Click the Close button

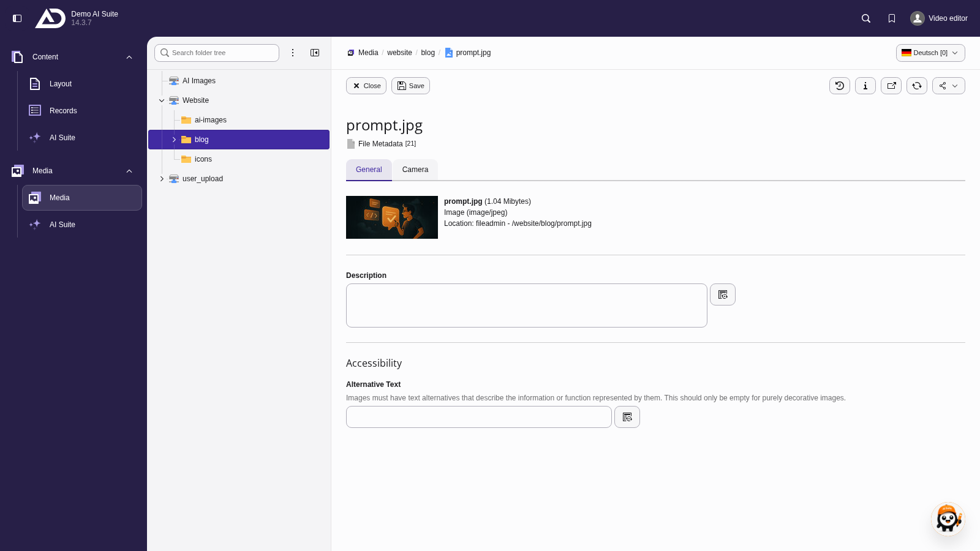[366, 86]
